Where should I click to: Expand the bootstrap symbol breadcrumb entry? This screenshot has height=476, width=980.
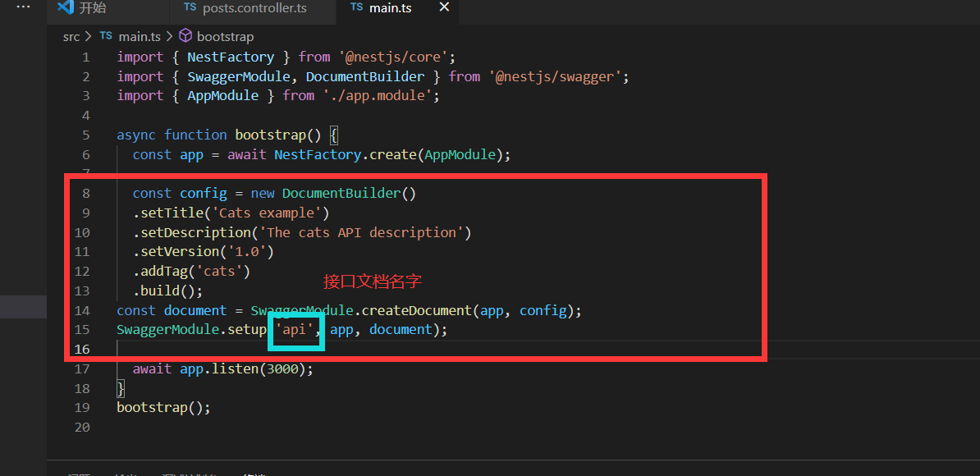(x=225, y=36)
